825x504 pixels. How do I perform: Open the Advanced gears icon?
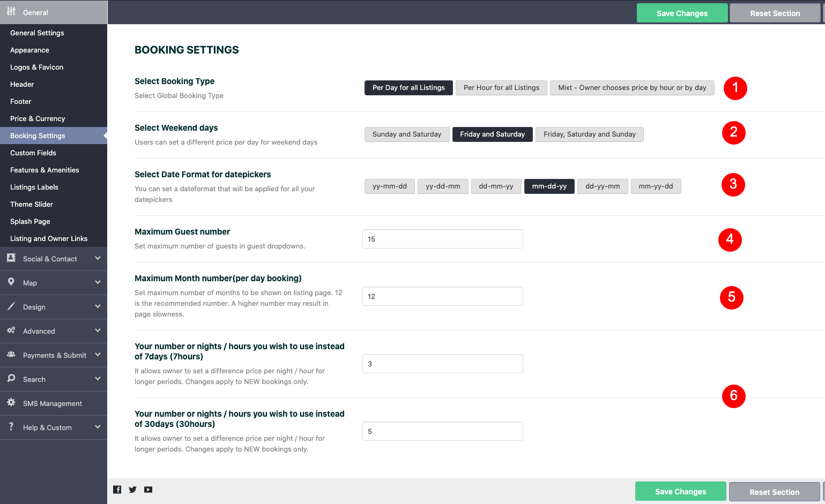[x=11, y=331]
